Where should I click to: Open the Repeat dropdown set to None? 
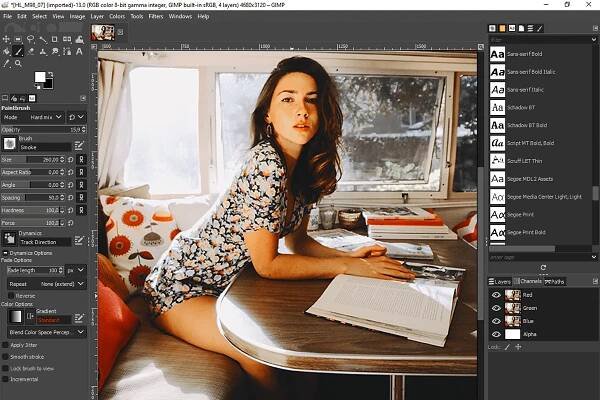(44, 284)
